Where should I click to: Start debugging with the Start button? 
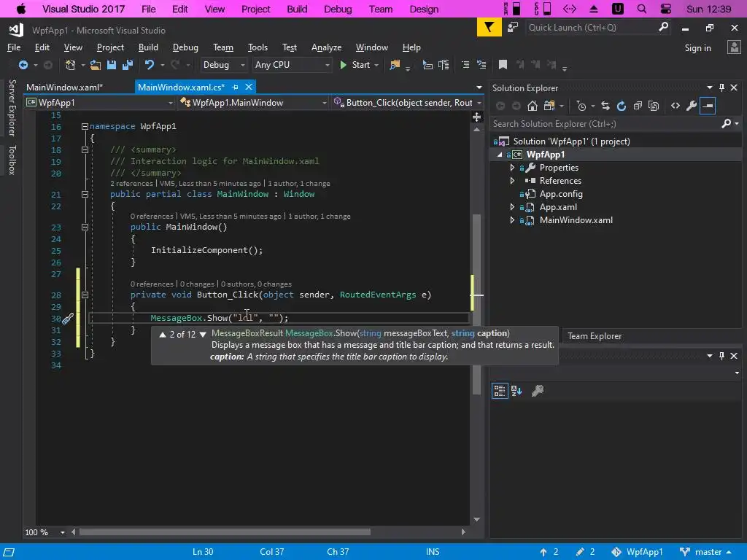click(x=355, y=65)
